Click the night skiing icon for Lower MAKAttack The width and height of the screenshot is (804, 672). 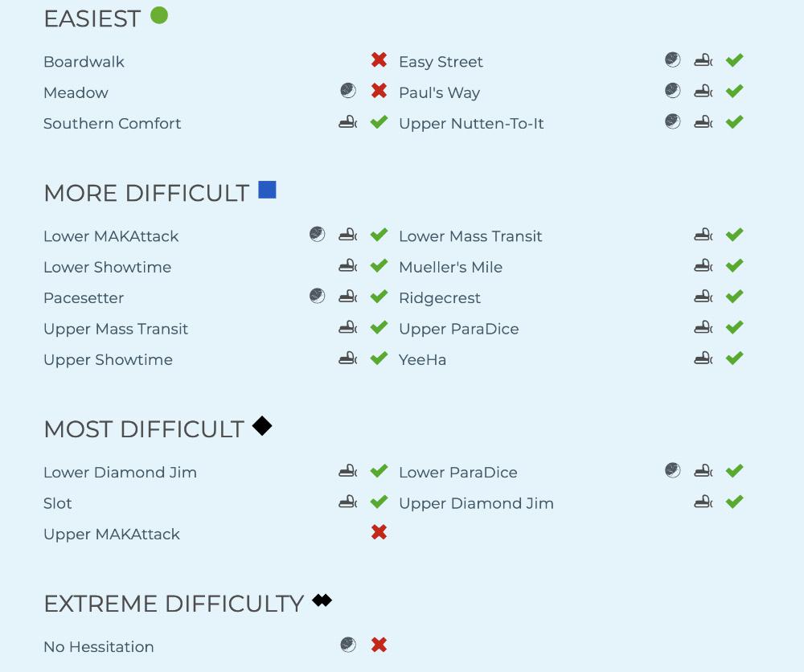(318, 235)
